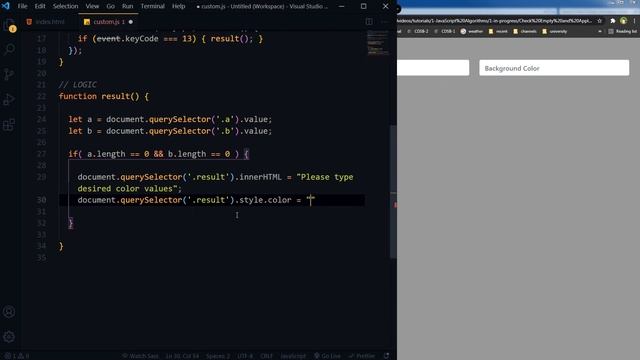Image resolution: width=640 pixels, height=360 pixels.
Task: Open the Accounts menu icon
Action: (x=9, y=312)
